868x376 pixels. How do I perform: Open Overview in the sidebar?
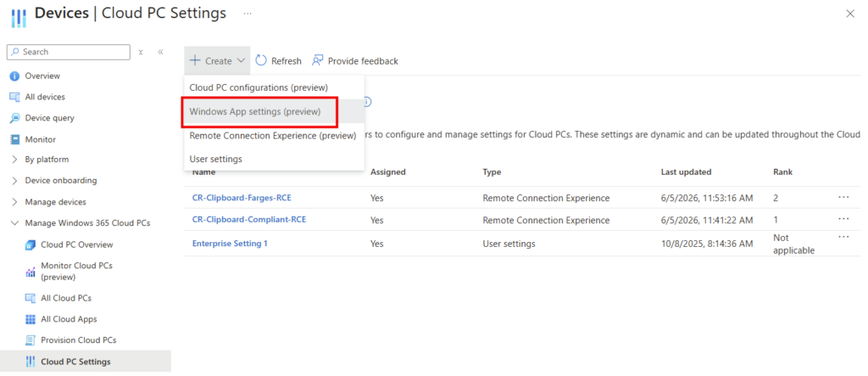click(x=42, y=76)
